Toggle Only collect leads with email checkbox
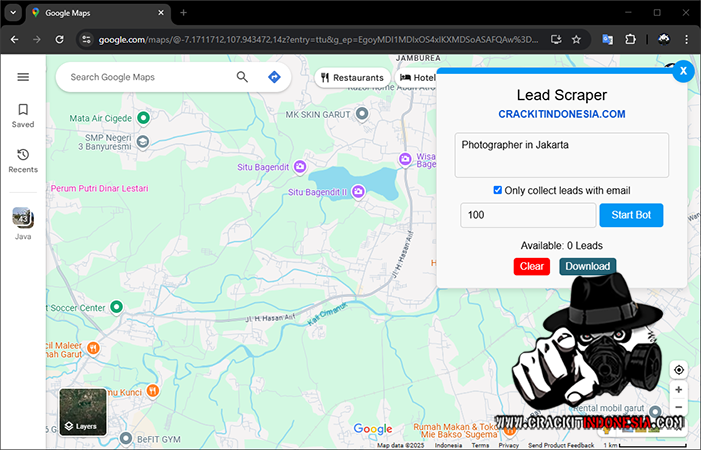 (498, 190)
